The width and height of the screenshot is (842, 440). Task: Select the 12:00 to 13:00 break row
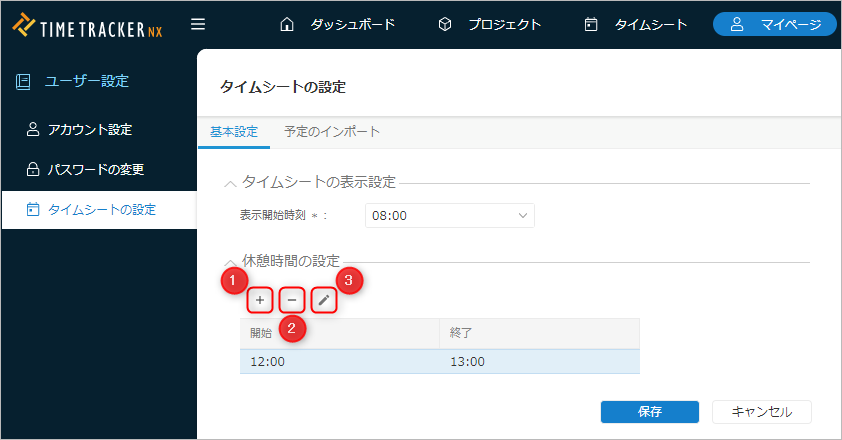click(439, 361)
